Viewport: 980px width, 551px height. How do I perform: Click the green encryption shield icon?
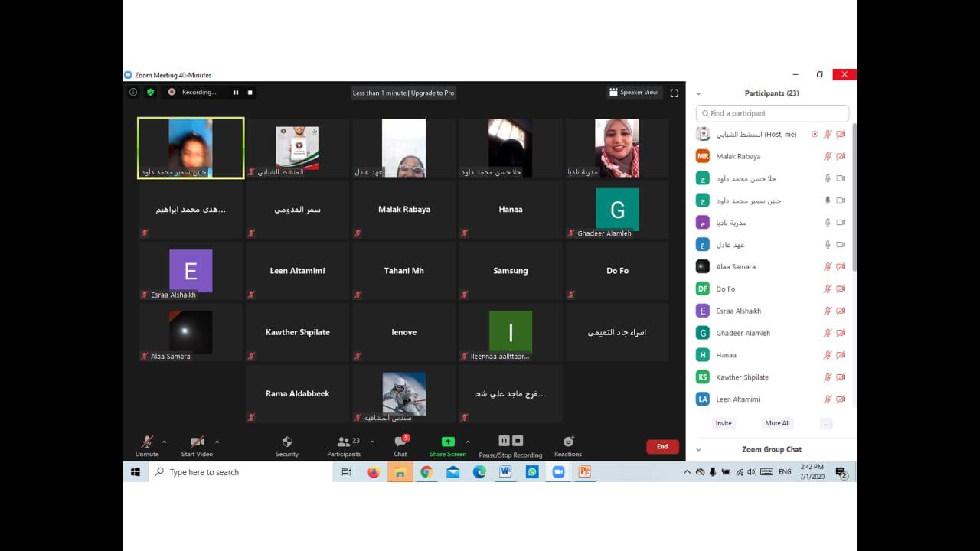pos(151,92)
